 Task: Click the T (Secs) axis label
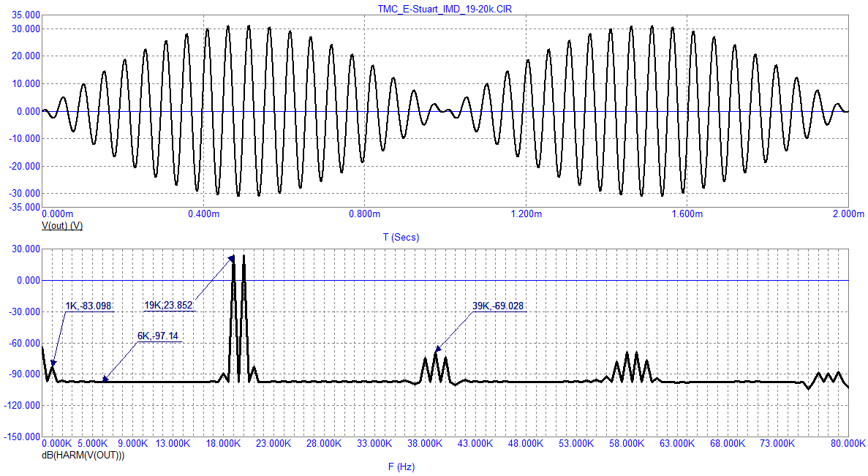tap(401, 237)
